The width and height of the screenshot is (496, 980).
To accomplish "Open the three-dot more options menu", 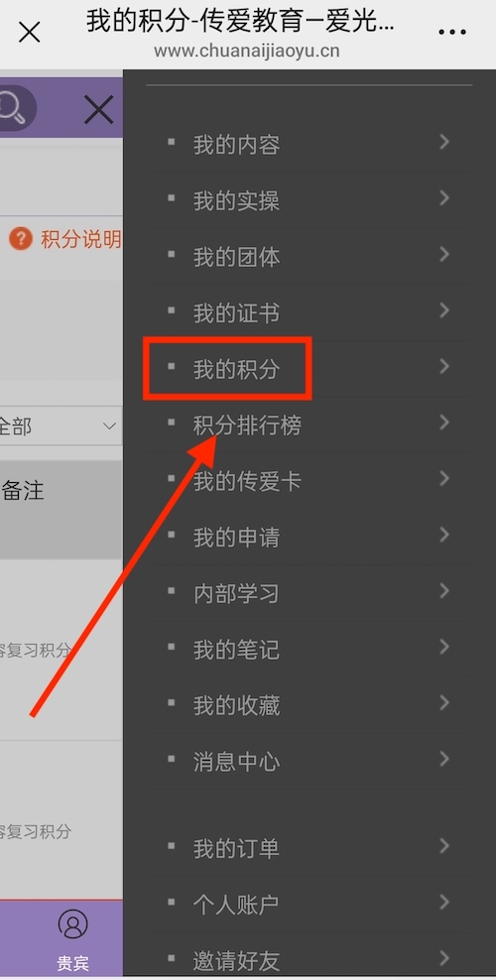I will click(x=452, y=32).
